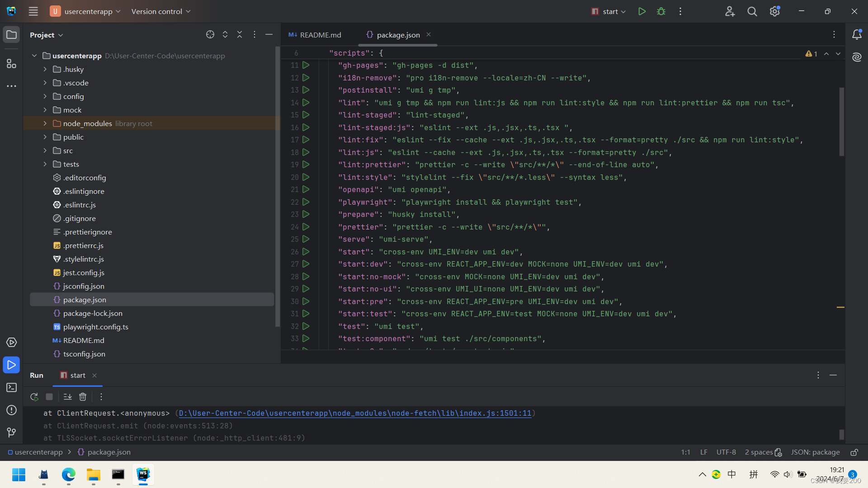Open the 'start' run configuration dropdown
The height and width of the screenshot is (488, 868).
pos(610,11)
